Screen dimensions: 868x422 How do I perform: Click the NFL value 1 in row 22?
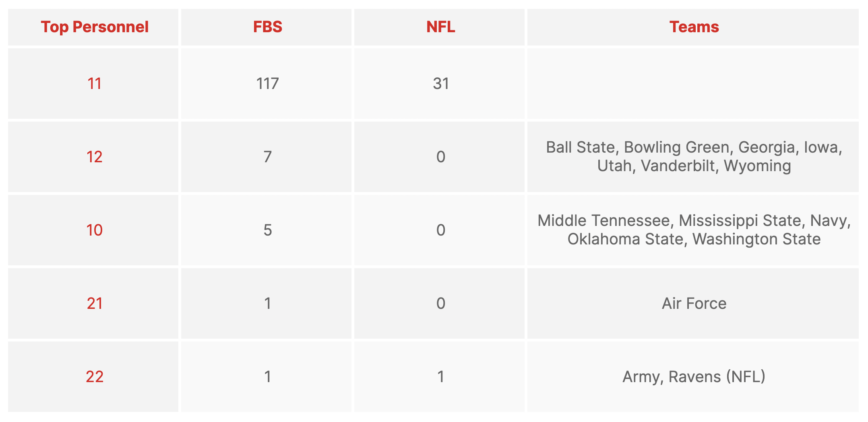[441, 376]
